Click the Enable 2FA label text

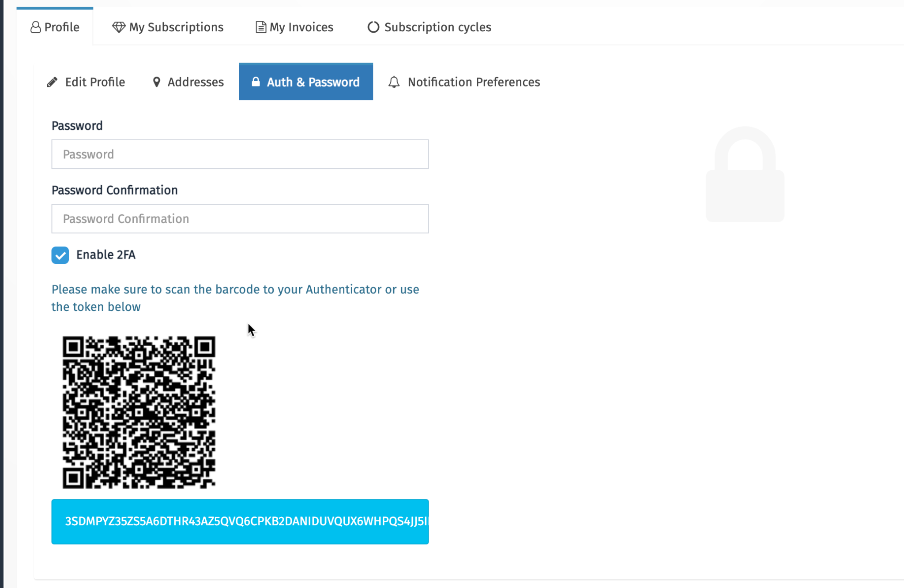[106, 255]
